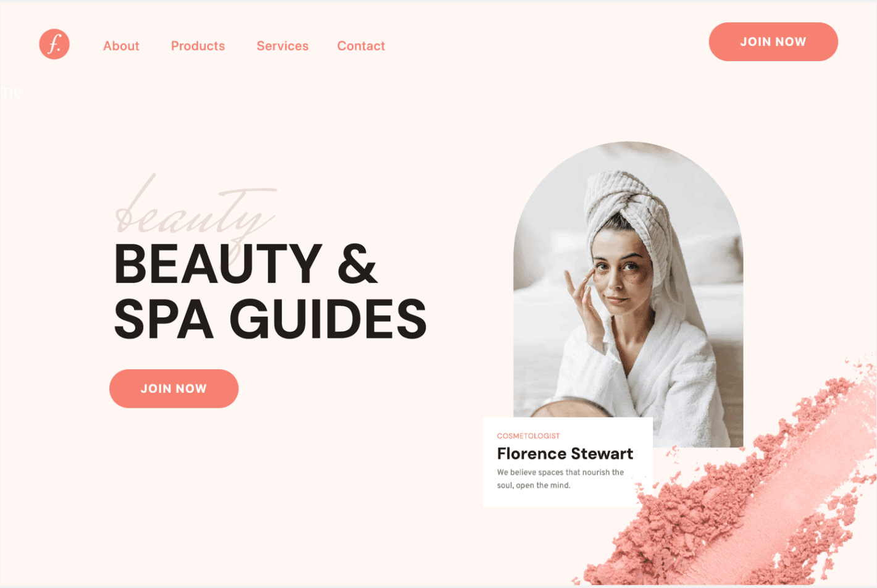Click the white Florence Stewart card
Viewport: 877px width, 588px height.
click(x=568, y=462)
